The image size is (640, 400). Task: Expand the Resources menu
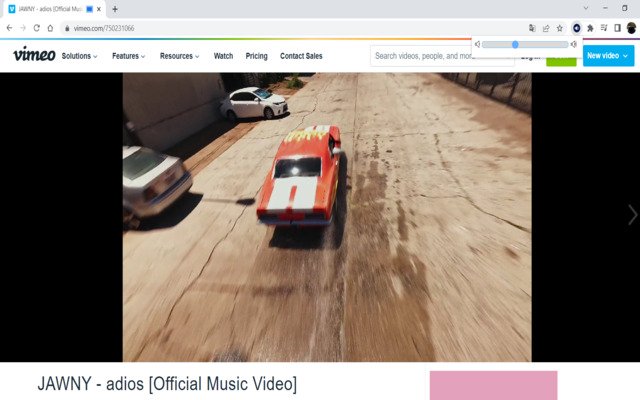180,56
